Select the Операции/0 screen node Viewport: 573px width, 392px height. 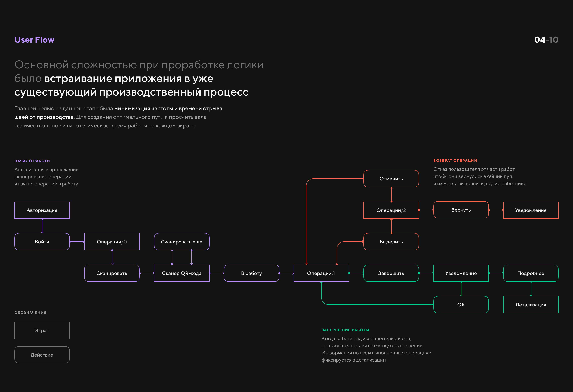click(x=112, y=242)
